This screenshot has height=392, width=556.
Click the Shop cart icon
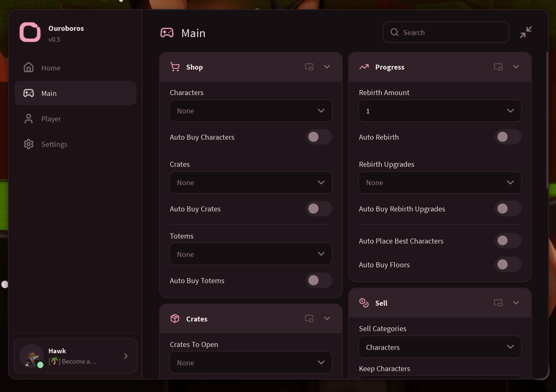point(175,67)
